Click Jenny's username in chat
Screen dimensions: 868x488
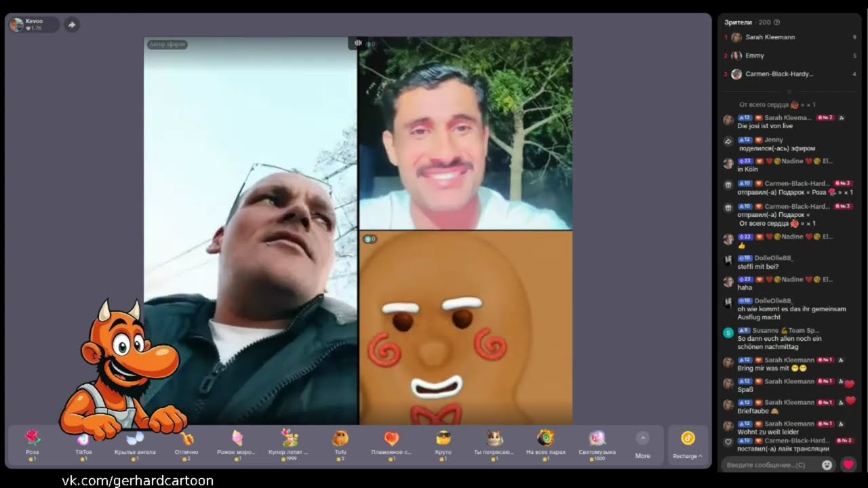(774, 140)
